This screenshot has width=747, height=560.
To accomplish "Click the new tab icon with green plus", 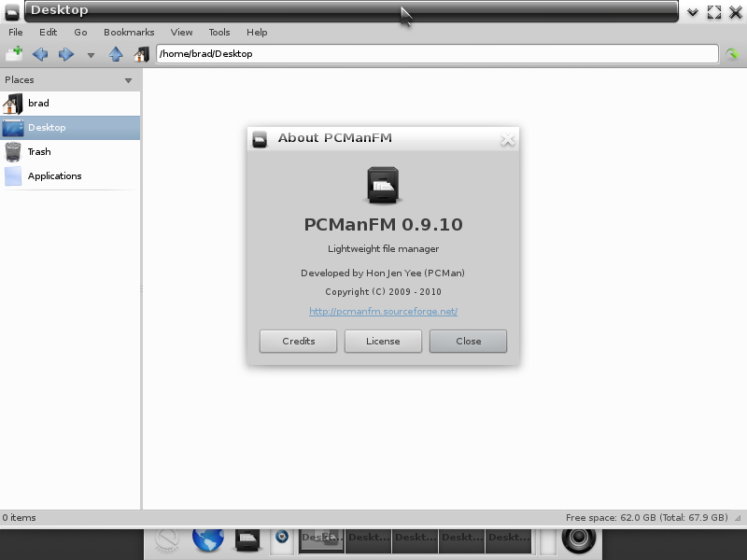I will click(x=14, y=53).
